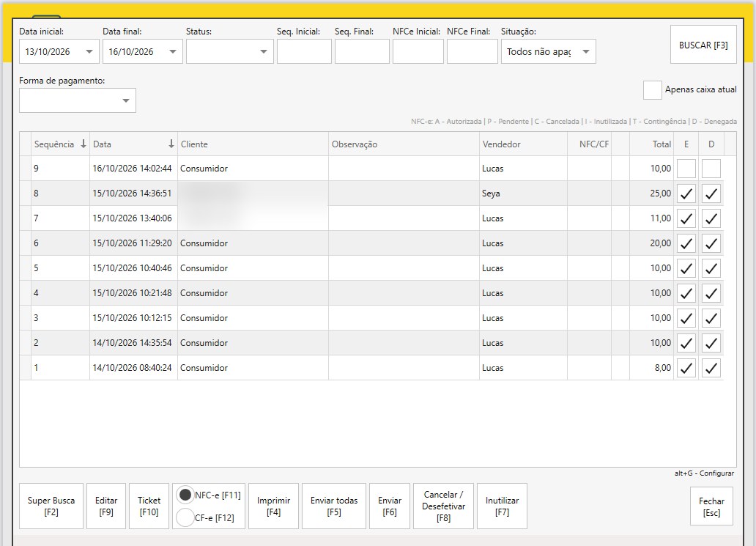Click the Editar [F9] button

(x=106, y=506)
